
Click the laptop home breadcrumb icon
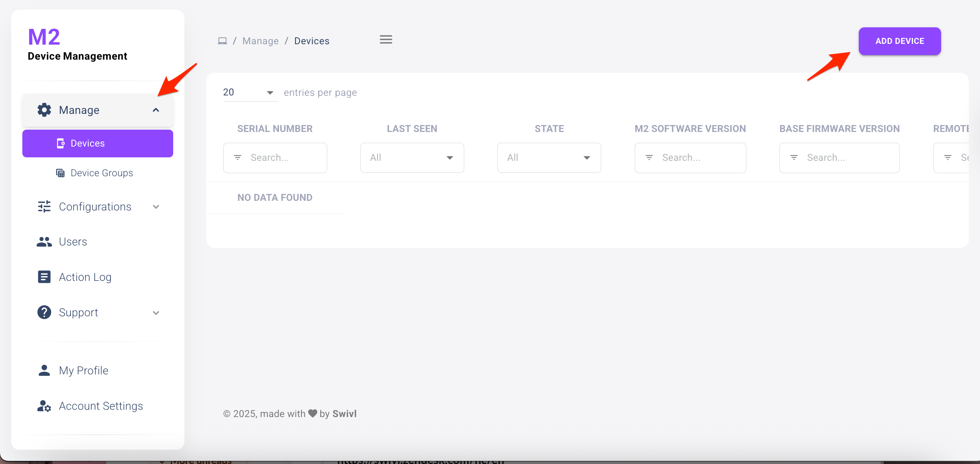[x=222, y=41]
